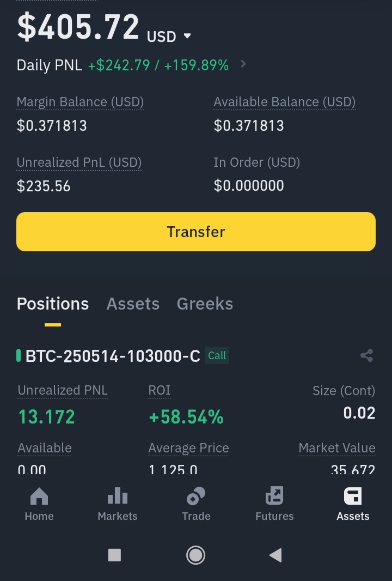Tap the Android home circle button
Image resolution: width=392 pixels, height=581 pixels.
tap(195, 555)
